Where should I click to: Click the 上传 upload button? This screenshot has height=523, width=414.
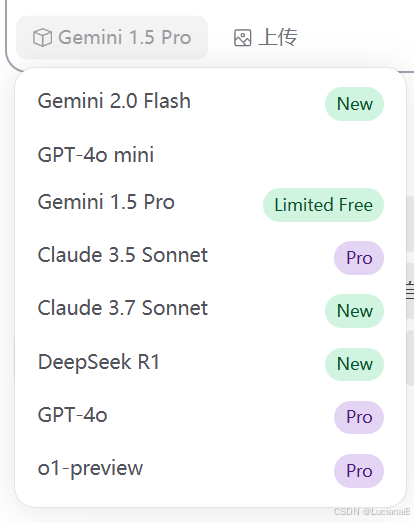click(x=266, y=37)
